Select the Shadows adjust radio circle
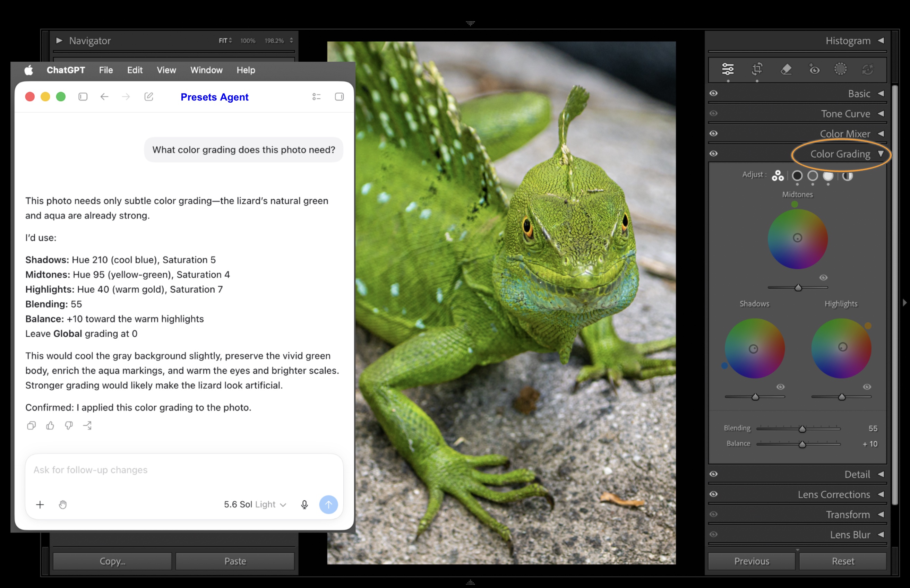 click(x=797, y=176)
